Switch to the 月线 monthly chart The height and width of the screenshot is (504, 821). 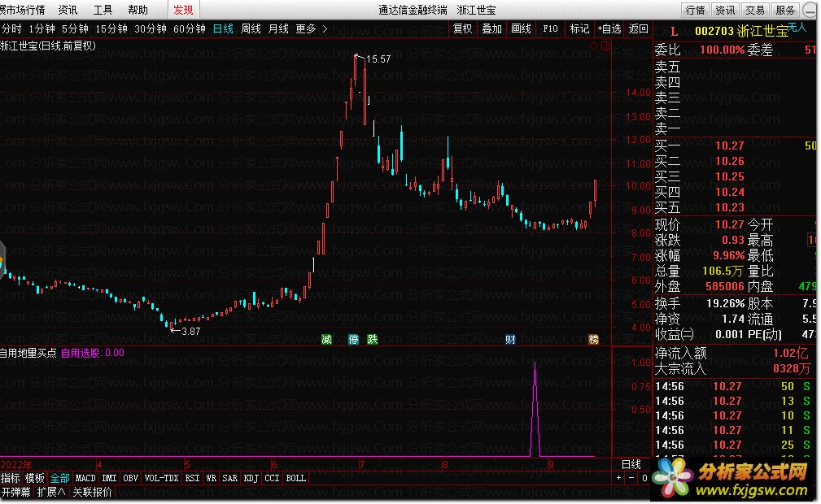(278, 28)
